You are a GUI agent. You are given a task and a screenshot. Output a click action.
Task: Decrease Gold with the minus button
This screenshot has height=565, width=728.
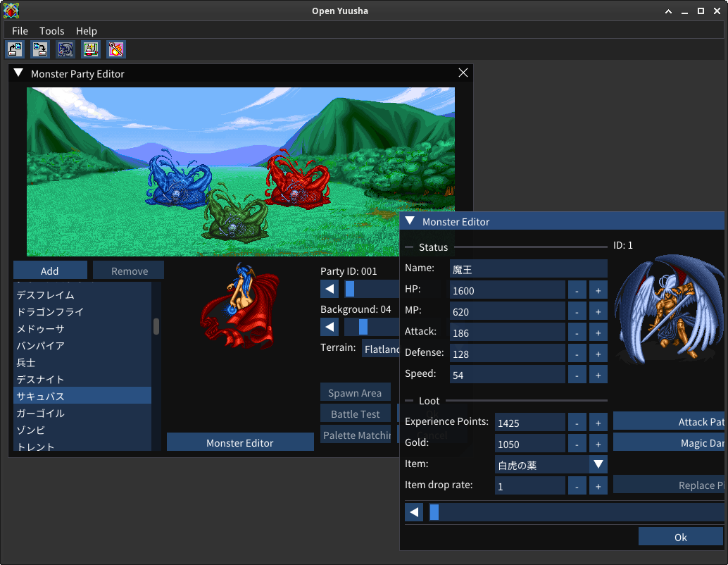click(x=577, y=444)
